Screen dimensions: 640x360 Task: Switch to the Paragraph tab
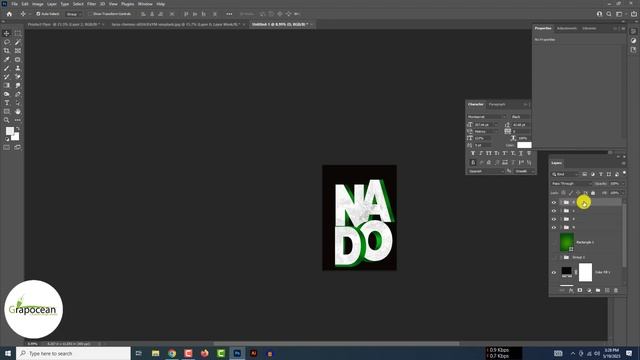click(x=497, y=104)
